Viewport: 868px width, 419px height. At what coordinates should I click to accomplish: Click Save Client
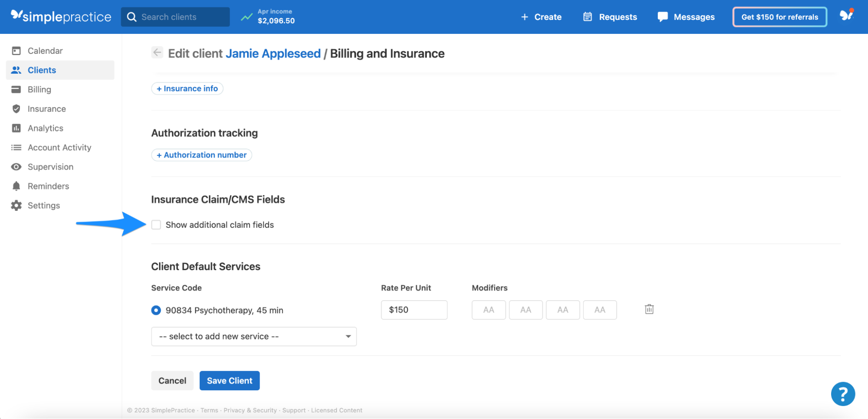[229, 380]
